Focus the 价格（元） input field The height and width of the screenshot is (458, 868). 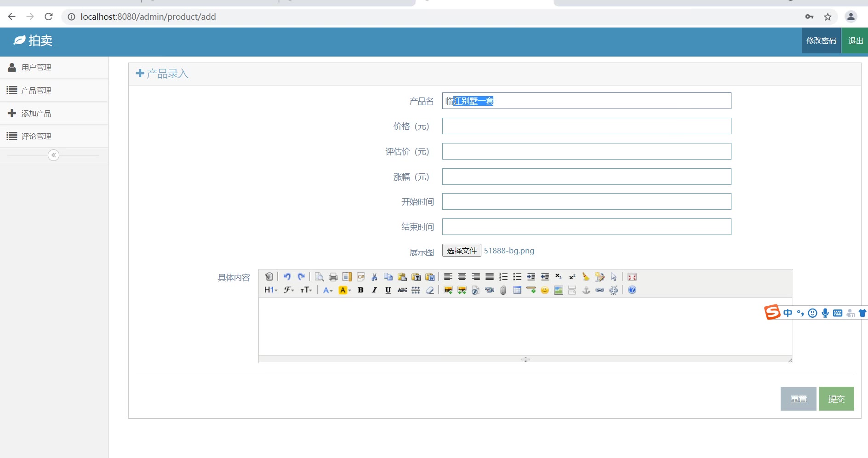coord(587,126)
